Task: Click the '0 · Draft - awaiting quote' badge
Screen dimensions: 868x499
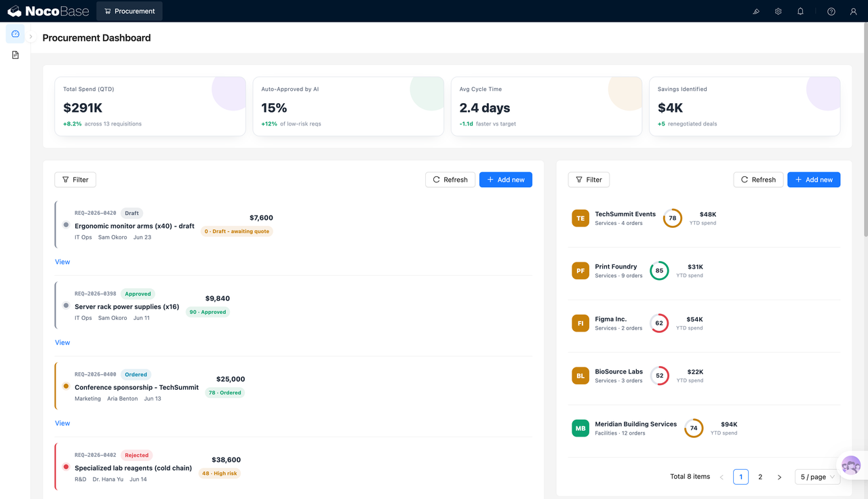Action: tap(237, 231)
